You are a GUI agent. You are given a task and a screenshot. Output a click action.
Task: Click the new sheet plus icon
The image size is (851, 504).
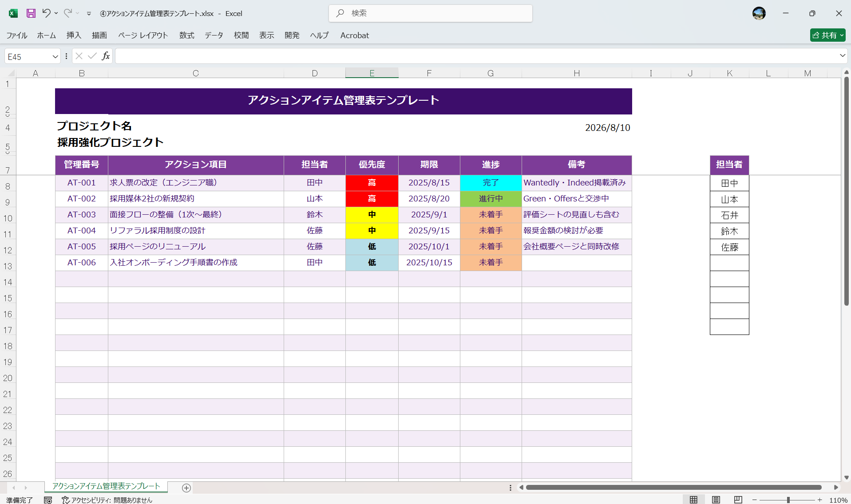pos(186,488)
